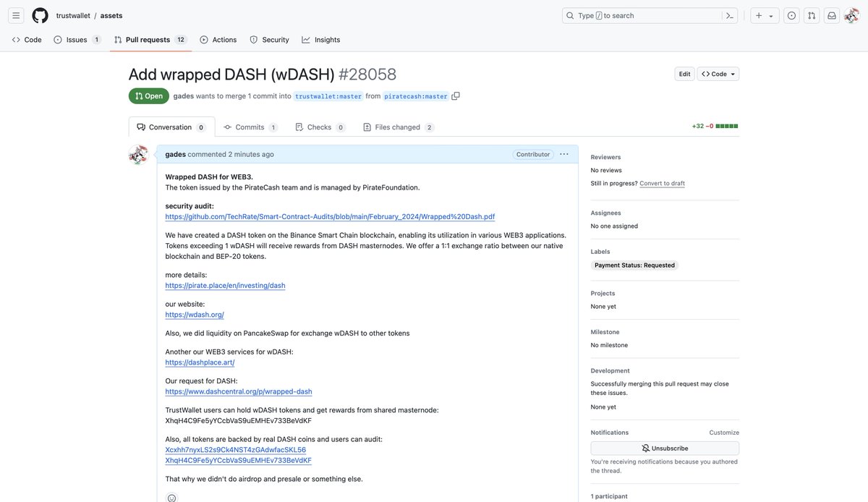Click the Unsubscribe button

[x=665, y=448]
